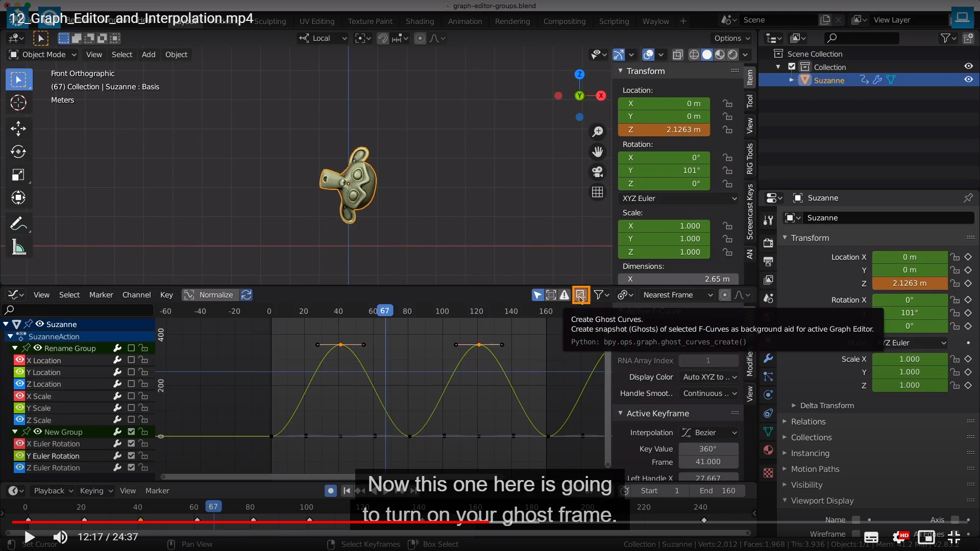980x551 pixels.
Task: Select the Rotate tool in viewport toolbar
Action: click(18, 152)
